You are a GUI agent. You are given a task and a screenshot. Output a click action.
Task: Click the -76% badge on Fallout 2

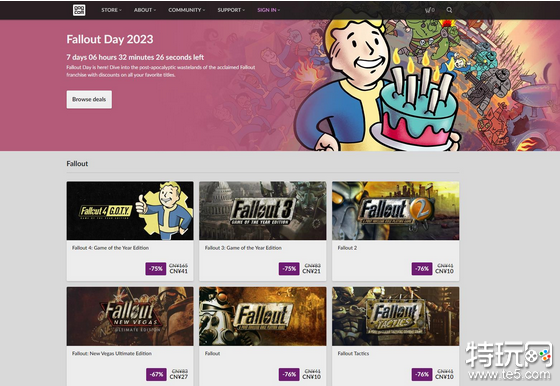(x=422, y=269)
